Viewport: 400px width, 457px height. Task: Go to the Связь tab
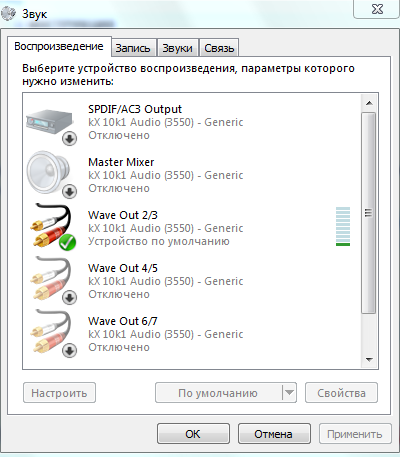pyautogui.click(x=219, y=48)
